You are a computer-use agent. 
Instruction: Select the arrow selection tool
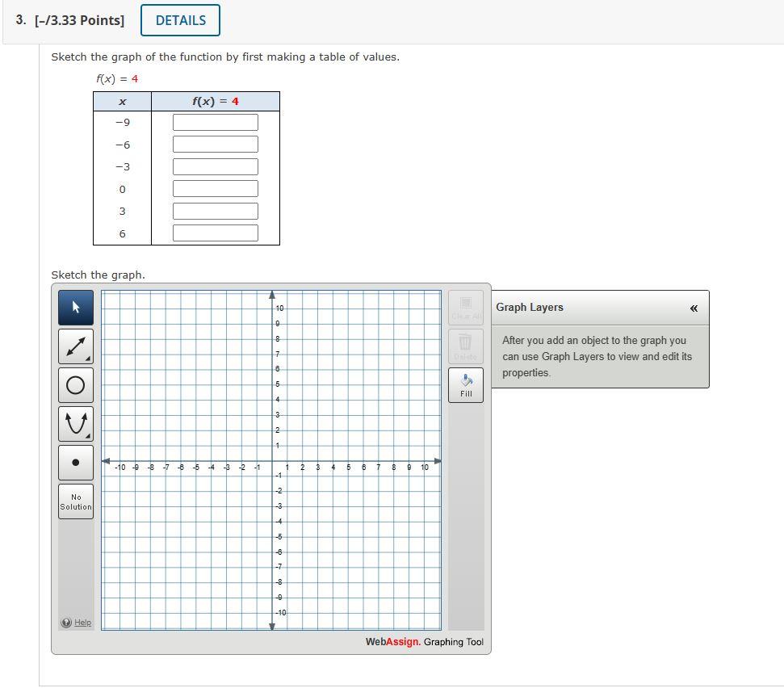(75, 308)
